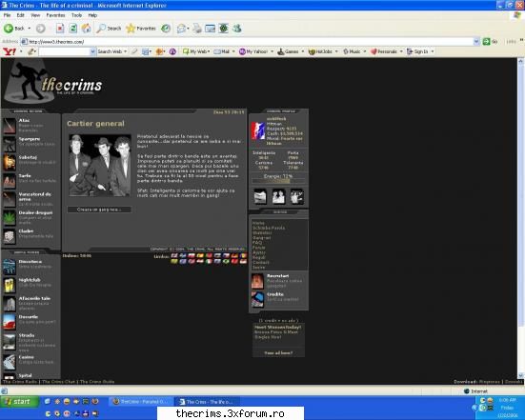This screenshot has width=525, height=420.
Task: Open the address bar dropdown arrow
Action: pyautogui.click(x=476, y=42)
